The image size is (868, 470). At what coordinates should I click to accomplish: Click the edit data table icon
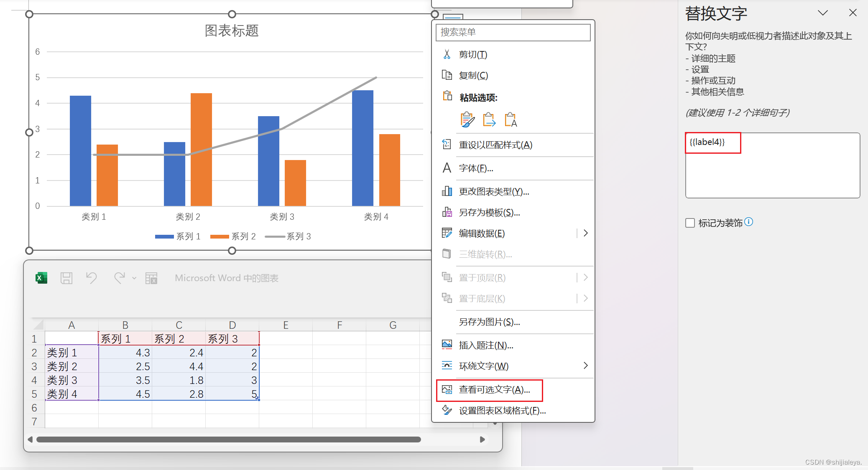(447, 233)
